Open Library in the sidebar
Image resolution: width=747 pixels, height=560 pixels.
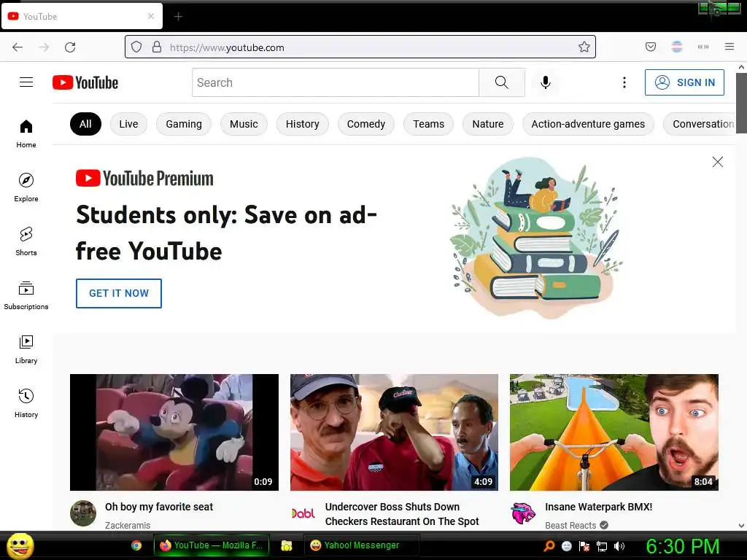pos(26,349)
